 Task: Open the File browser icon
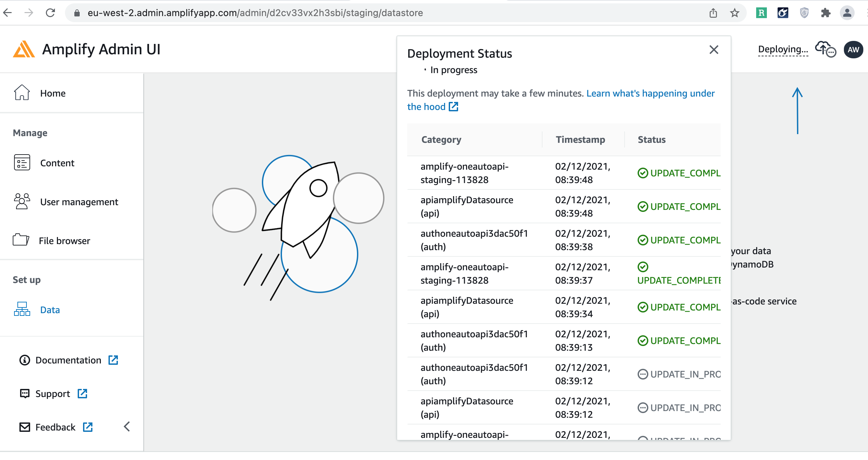20,240
